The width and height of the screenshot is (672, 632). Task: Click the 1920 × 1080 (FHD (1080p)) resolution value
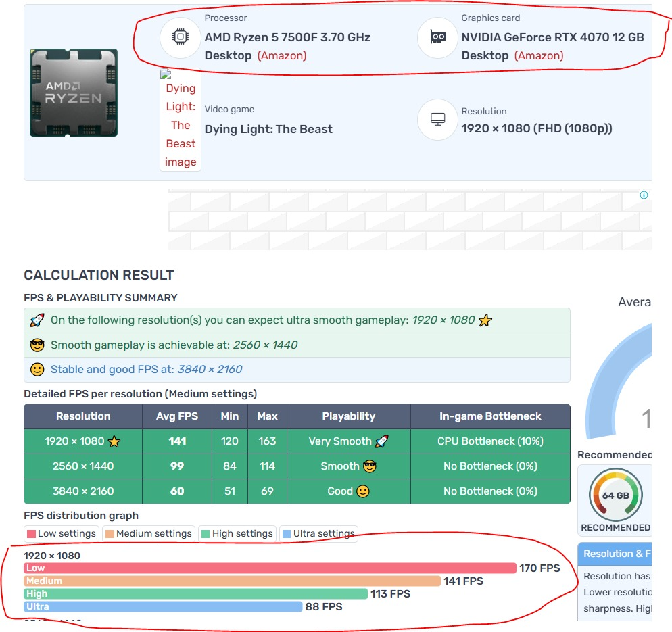pos(537,128)
